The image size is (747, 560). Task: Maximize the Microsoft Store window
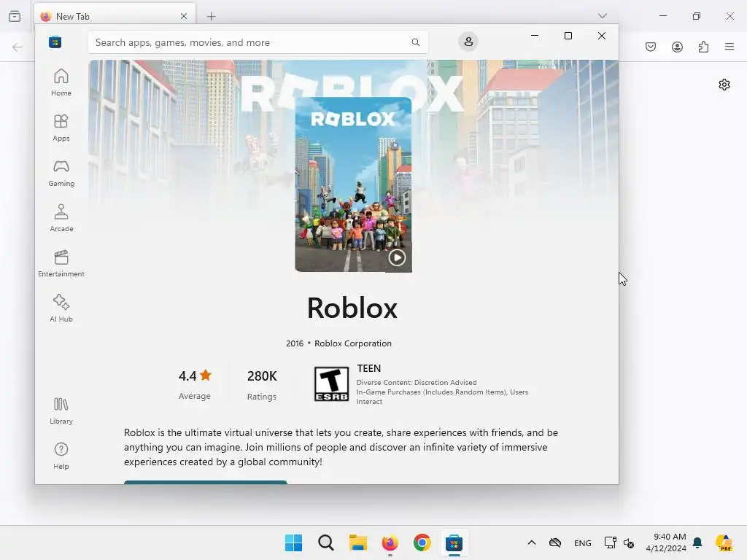pyautogui.click(x=568, y=36)
